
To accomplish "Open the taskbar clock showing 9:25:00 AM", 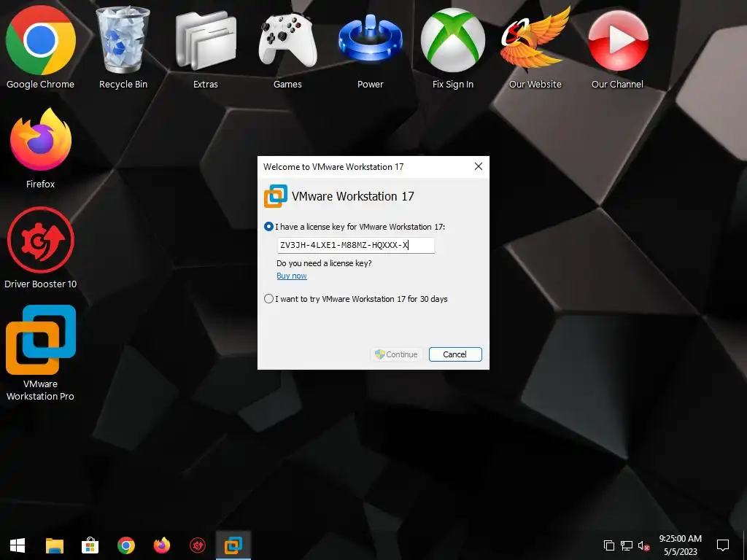I will click(681, 545).
